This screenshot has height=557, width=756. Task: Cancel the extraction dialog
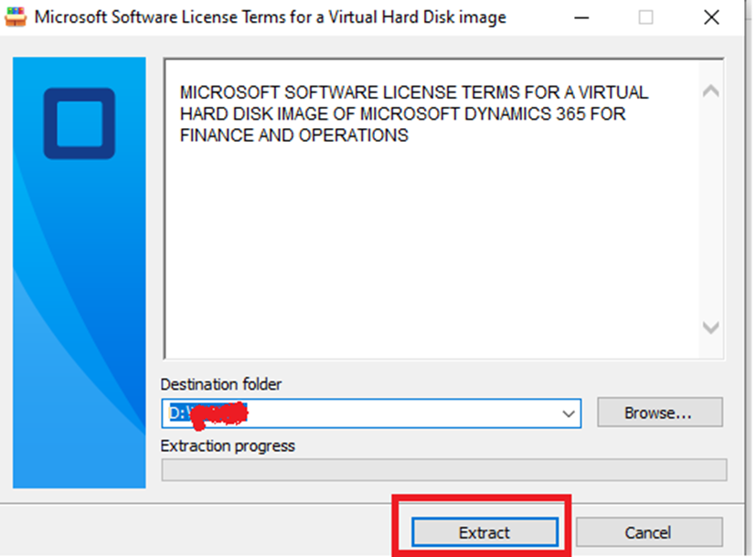click(x=649, y=532)
